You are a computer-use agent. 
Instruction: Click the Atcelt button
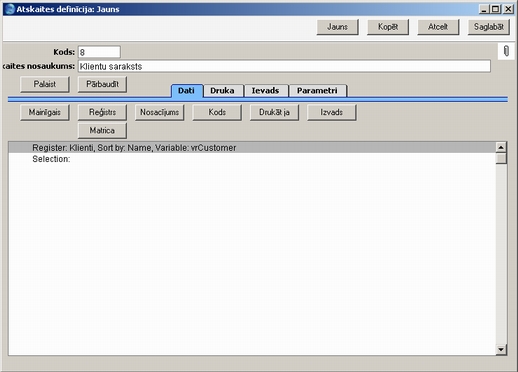click(438, 27)
